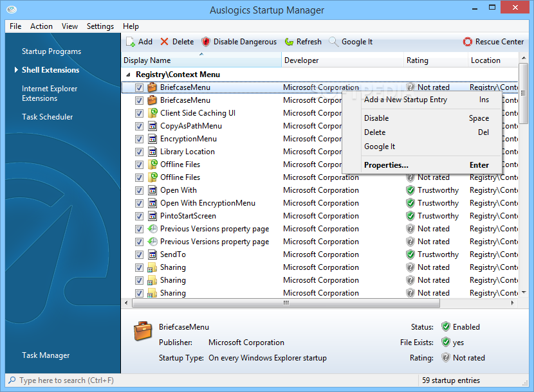
Task: Sort by the Location column header
Action: tap(493, 60)
